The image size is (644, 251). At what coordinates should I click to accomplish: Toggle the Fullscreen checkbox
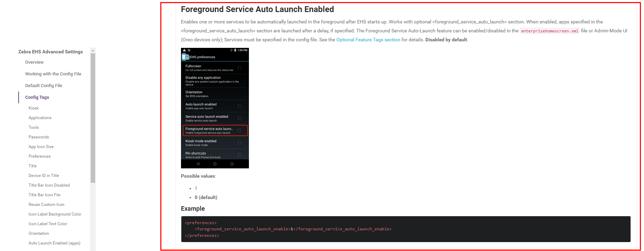[239, 68]
